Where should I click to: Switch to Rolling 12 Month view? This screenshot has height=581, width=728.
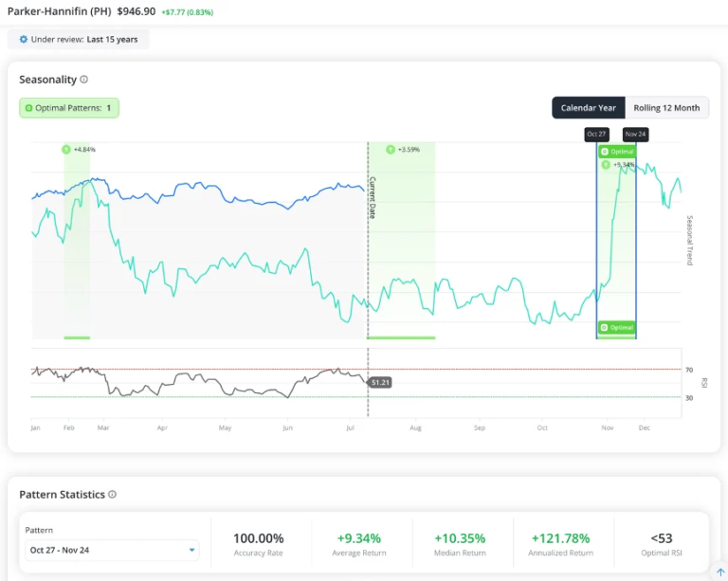pyautogui.click(x=666, y=108)
